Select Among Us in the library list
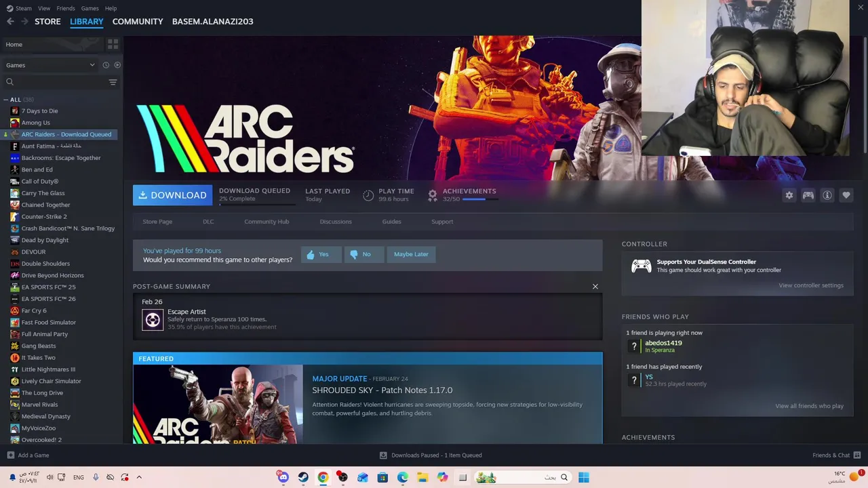The image size is (868, 488). 36,123
